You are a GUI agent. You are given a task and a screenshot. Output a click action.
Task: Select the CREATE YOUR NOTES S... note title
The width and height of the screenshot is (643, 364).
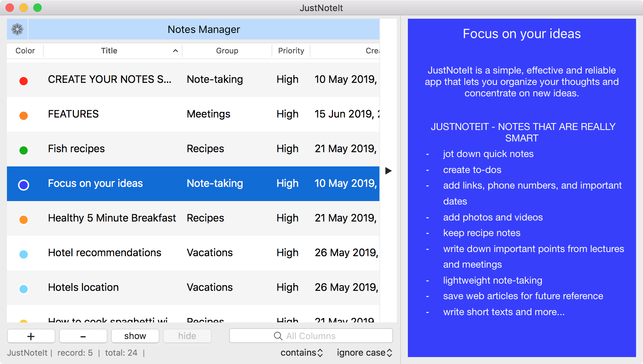[x=110, y=79]
